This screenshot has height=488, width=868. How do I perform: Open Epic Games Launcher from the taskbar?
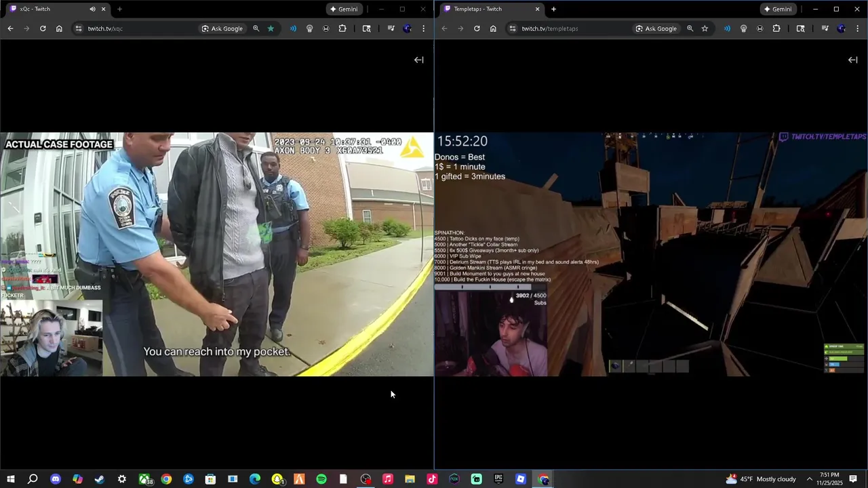point(498,479)
